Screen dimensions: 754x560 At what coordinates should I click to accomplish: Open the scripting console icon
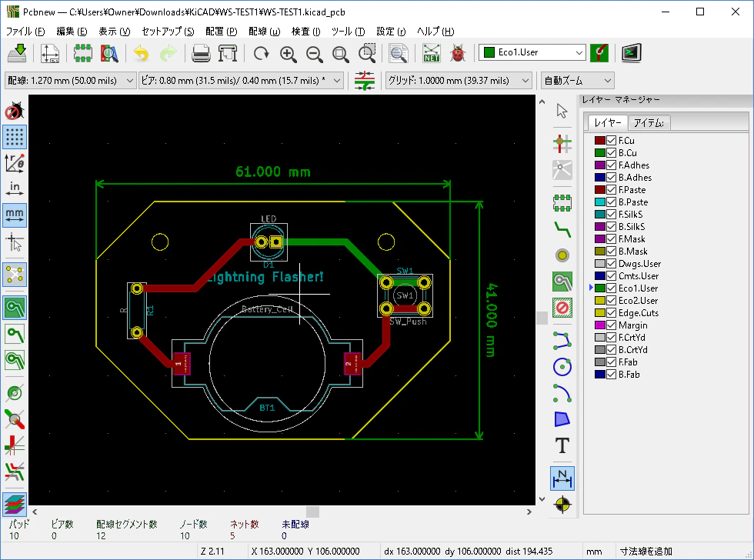[x=631, y=53]
